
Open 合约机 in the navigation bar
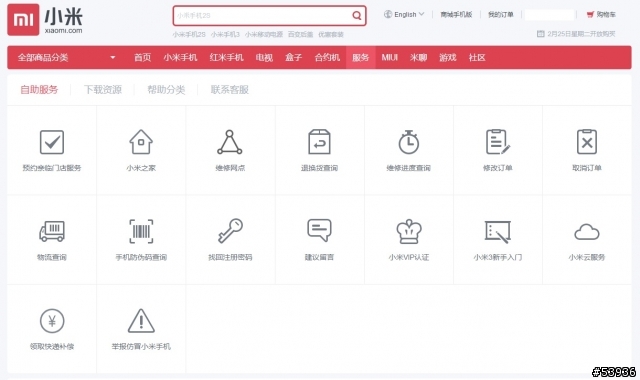pos(327,58)
